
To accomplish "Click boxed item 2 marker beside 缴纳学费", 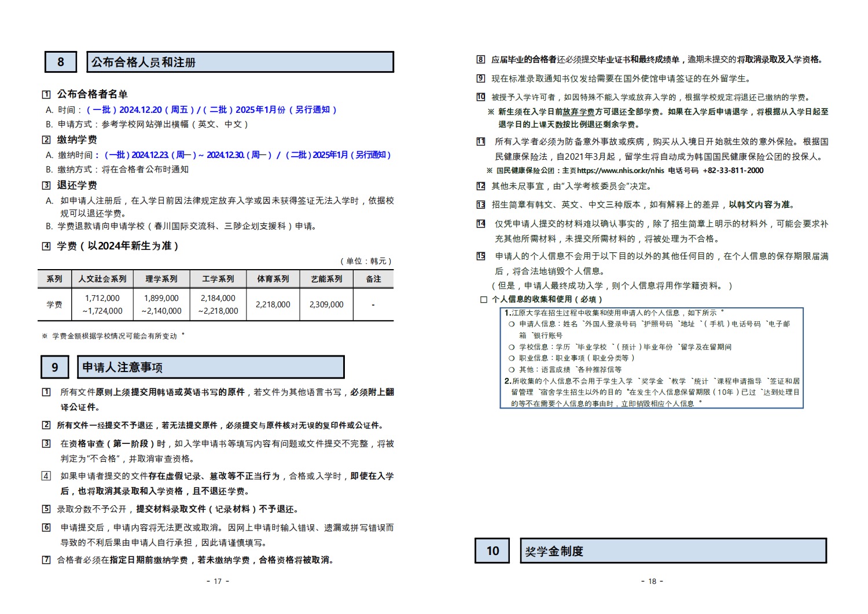I will point(46,140).
